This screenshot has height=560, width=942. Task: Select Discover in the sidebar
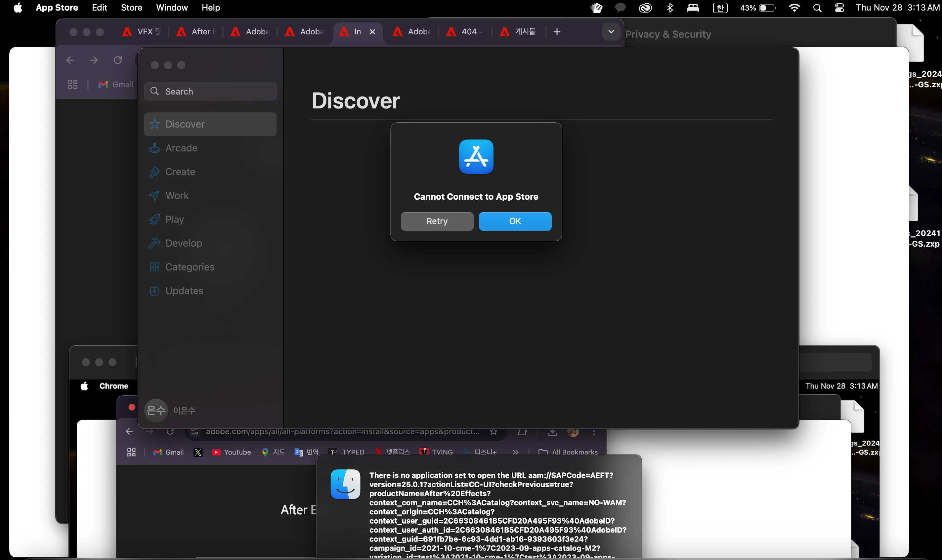(185, 124)
